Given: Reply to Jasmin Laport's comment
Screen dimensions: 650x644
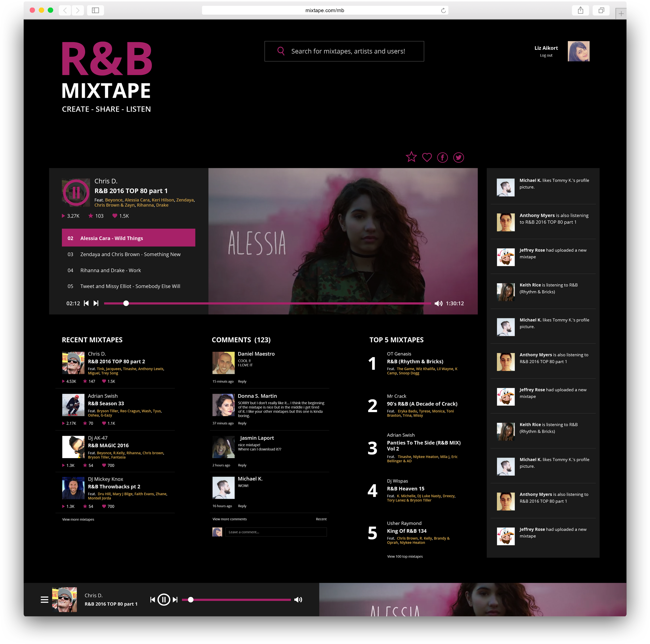Looking at the screenshot, I should click(x=242, y=465).
